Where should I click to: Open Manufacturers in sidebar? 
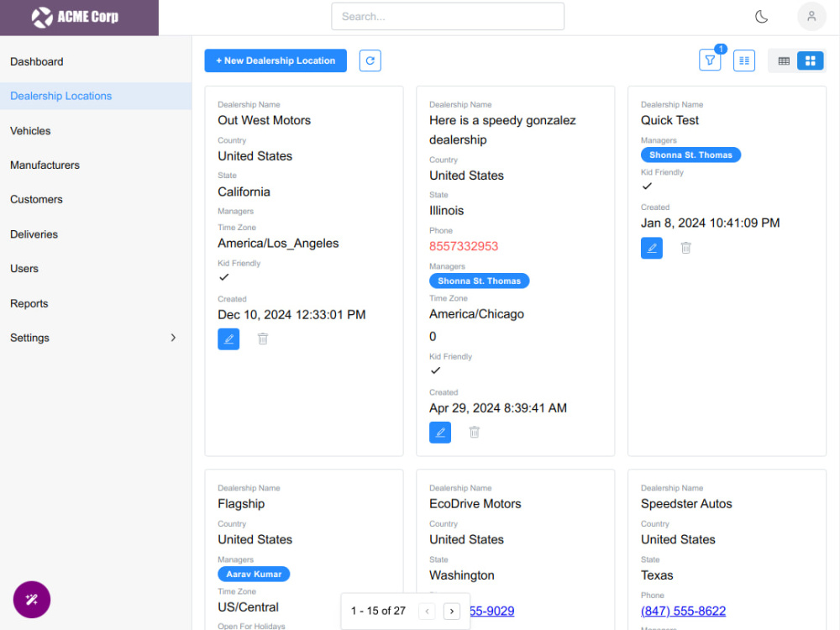click(x=96, y=165)
